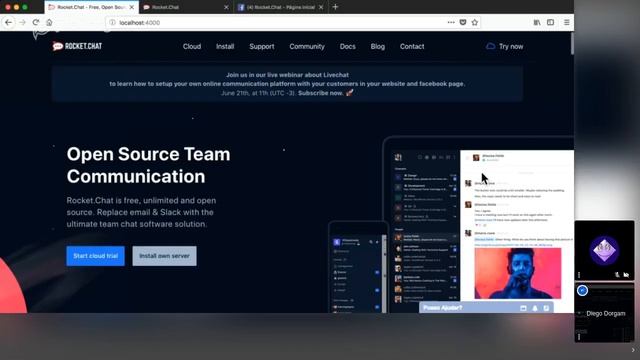Open three-dot options on Diego Dorgam tile

pos(579,337)
